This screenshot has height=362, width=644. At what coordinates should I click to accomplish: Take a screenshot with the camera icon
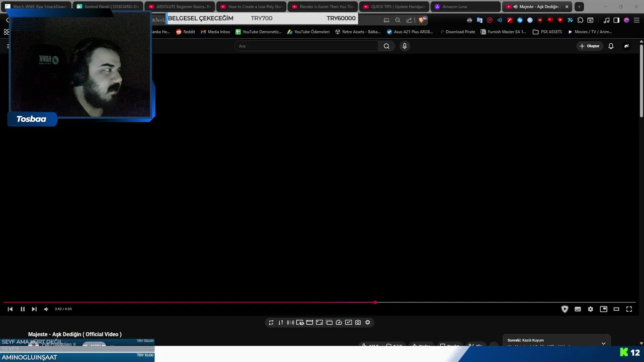(x=358, y=322)
